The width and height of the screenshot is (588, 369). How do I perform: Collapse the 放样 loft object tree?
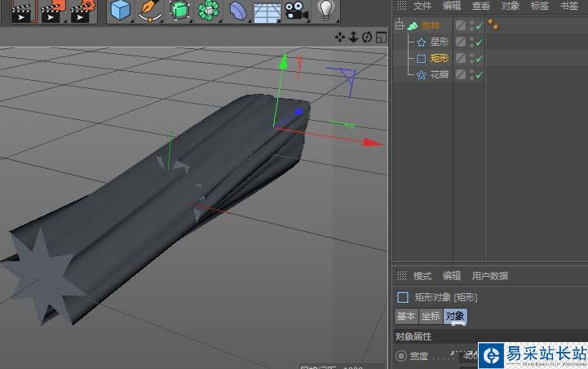click(400, 26)
